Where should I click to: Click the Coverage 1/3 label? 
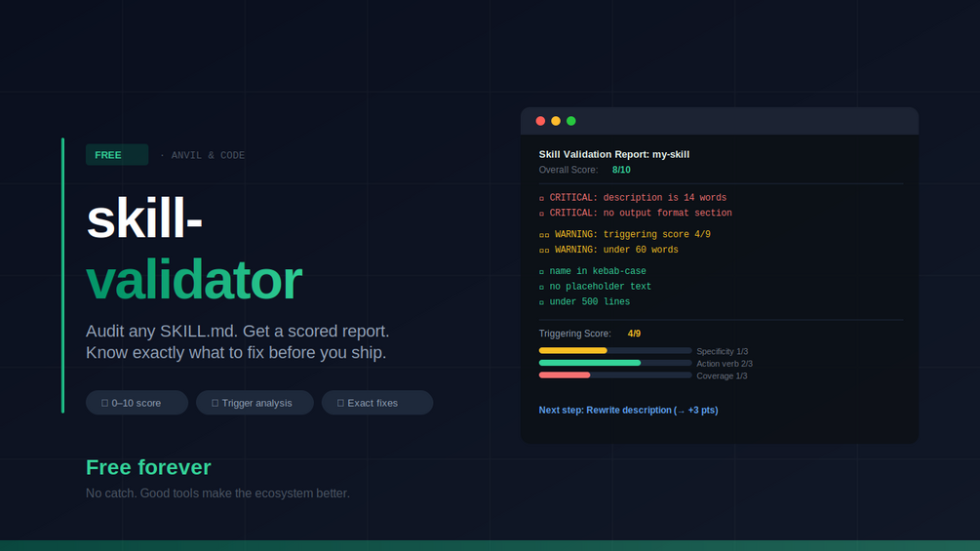click(x=722, y=376)
